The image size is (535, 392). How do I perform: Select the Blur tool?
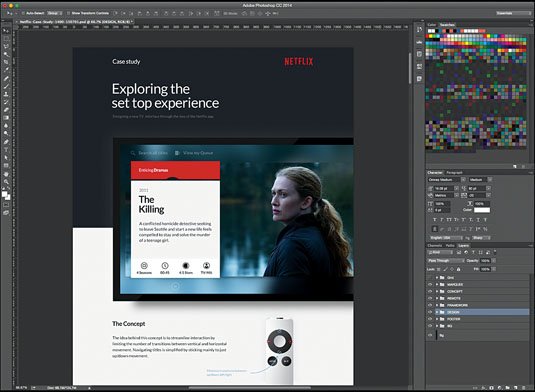click(x=6, y=126)
